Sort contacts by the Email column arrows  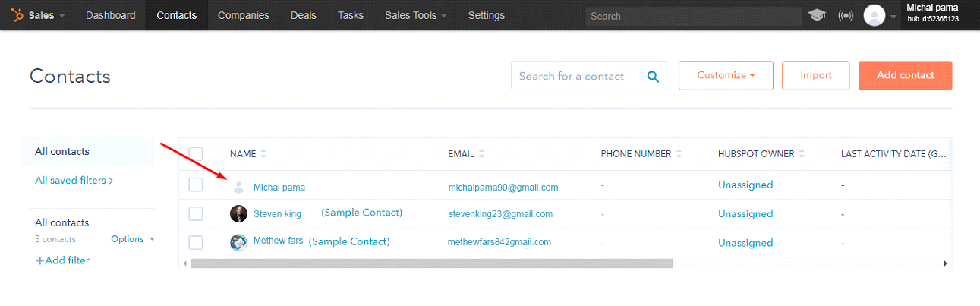[481, 153]
